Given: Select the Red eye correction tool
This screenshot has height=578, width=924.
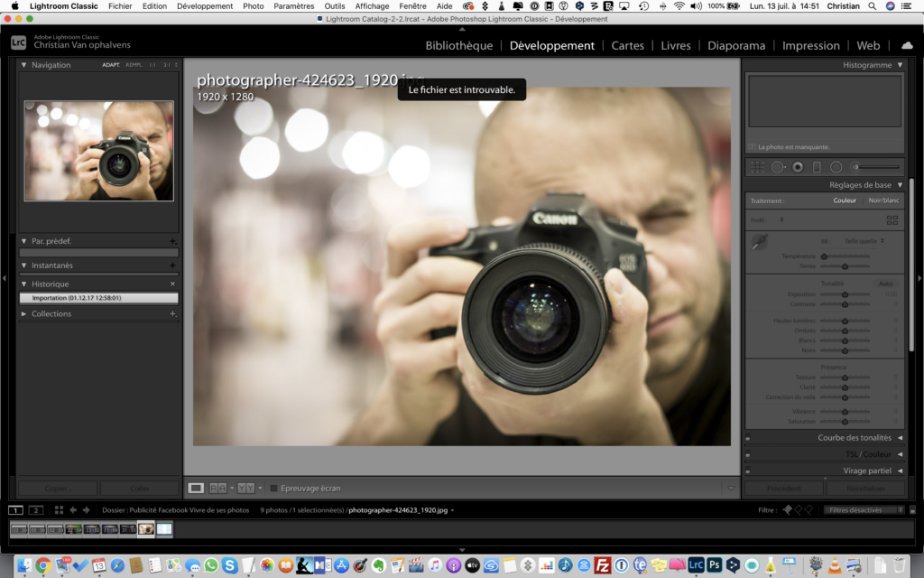Looking at the screenshot, I should (798, 167).
